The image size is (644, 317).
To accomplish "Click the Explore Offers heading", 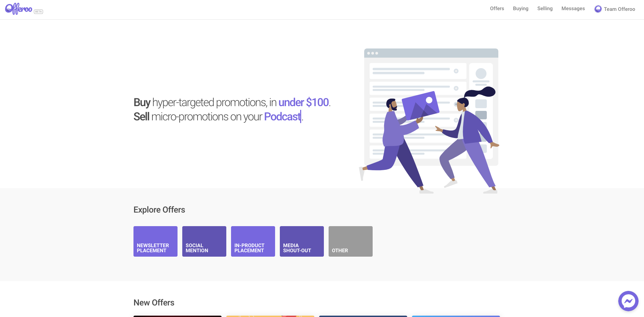I will click(x=159, y=210).
